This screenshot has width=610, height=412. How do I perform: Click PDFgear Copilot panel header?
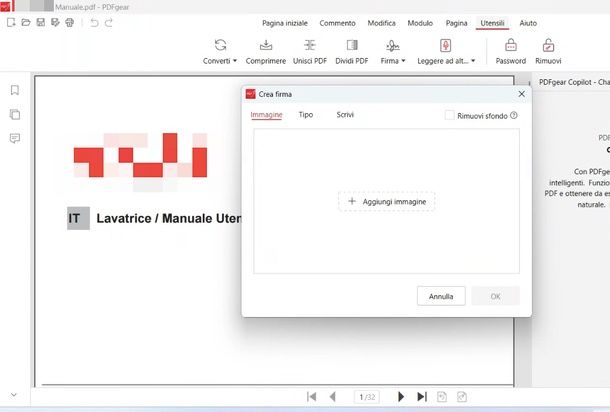[x=574, y=82]
